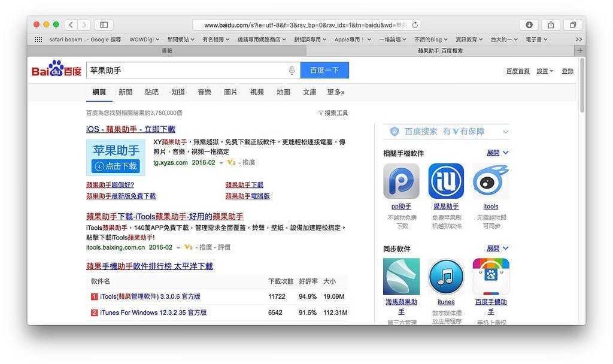
Task: Switch to the 視頻 search tab
Action: coord(257,92)
